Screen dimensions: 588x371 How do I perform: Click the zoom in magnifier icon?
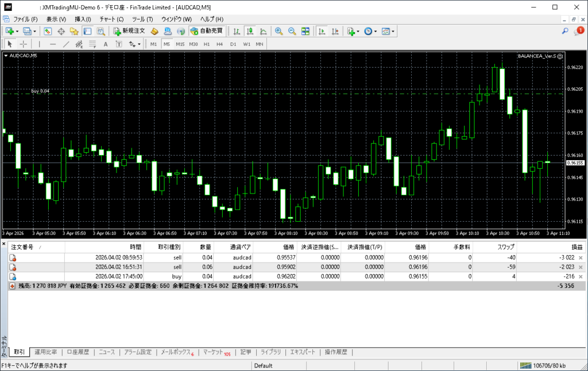(x=278, y=31)
